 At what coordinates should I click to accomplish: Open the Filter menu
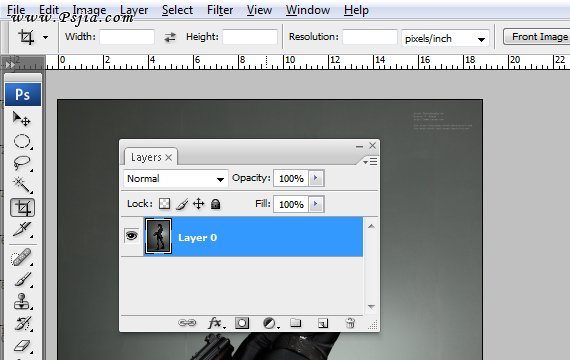pos(220,10)
